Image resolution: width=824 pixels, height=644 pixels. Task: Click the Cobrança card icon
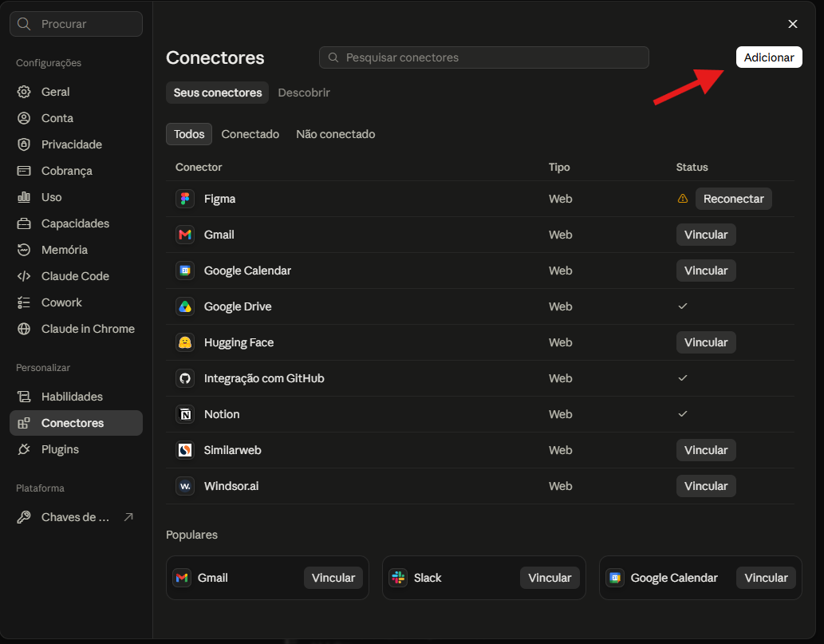click(x=24, y=170)
